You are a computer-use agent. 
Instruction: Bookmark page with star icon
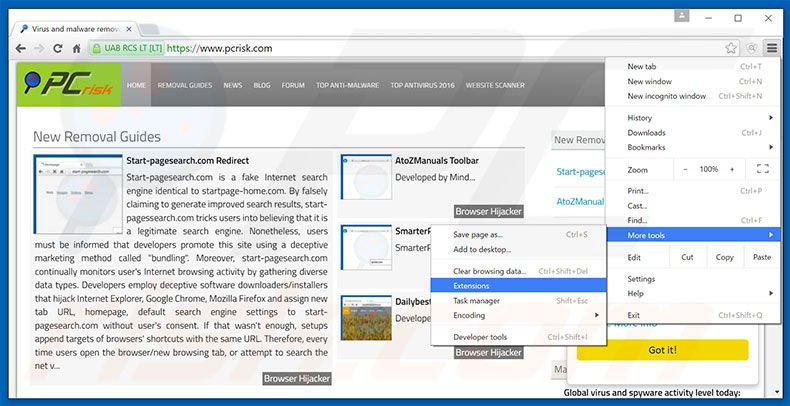point(731,48)
